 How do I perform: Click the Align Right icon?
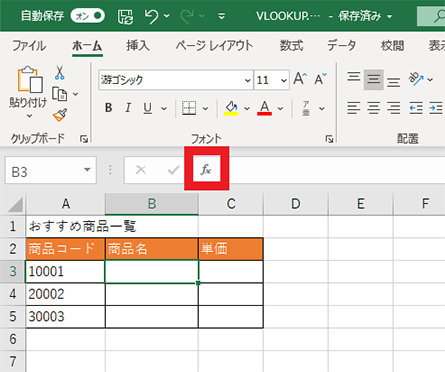(x=394, y=108)
